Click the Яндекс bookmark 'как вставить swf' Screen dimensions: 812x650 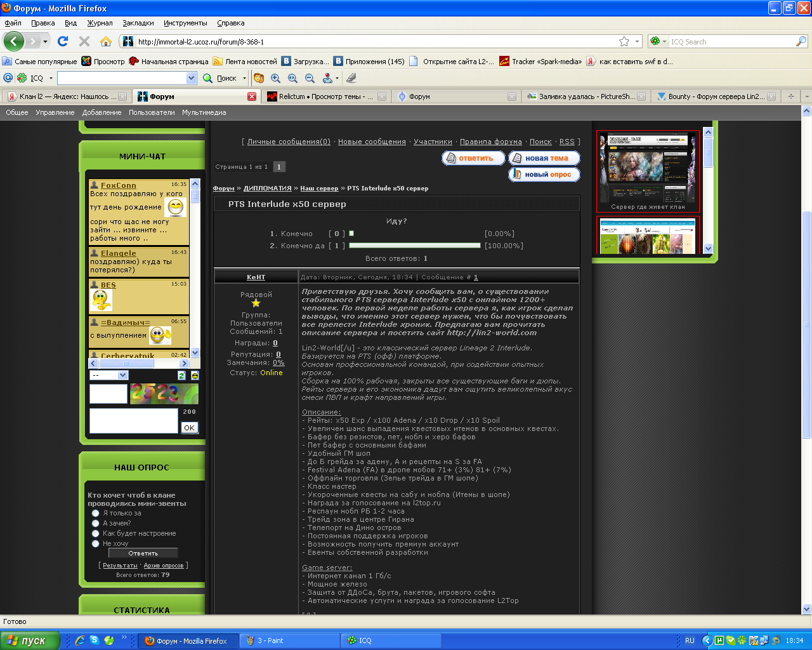click(x=629, y=62)
